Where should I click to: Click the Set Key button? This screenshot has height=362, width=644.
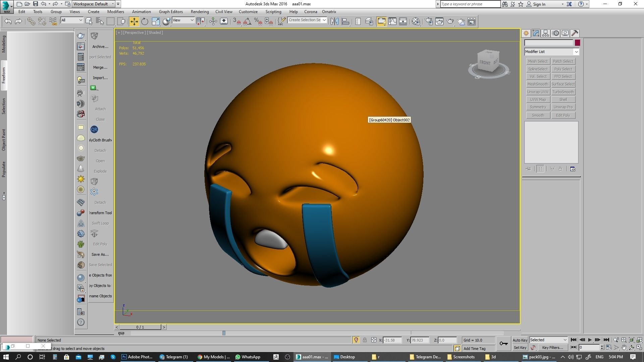click(520, 348)
